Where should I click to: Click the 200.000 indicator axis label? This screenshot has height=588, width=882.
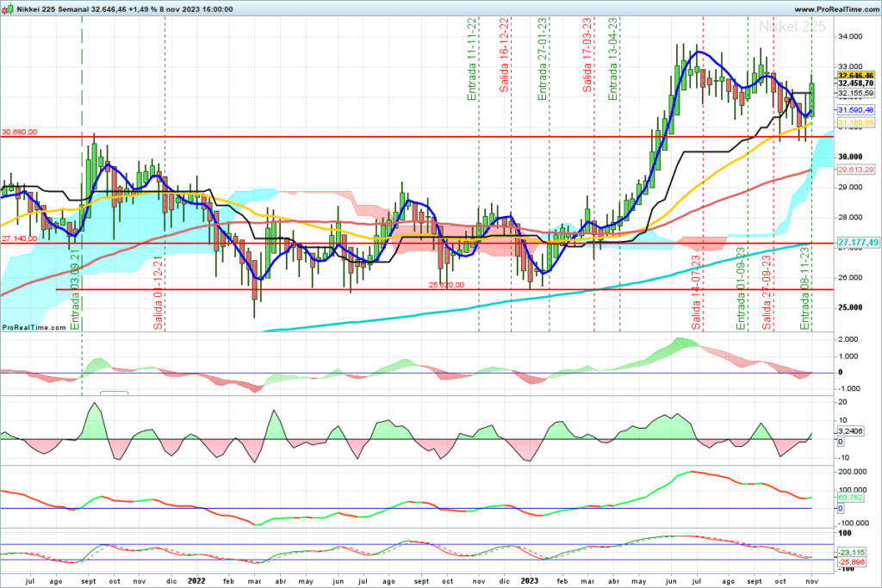(x=853, y=472)
